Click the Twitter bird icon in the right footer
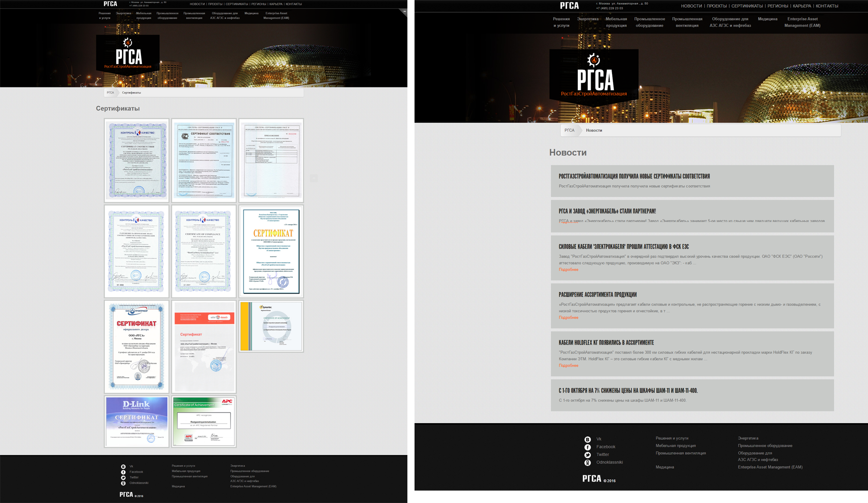The width and height of the screenshot is (868, 503). click(587, 455)
